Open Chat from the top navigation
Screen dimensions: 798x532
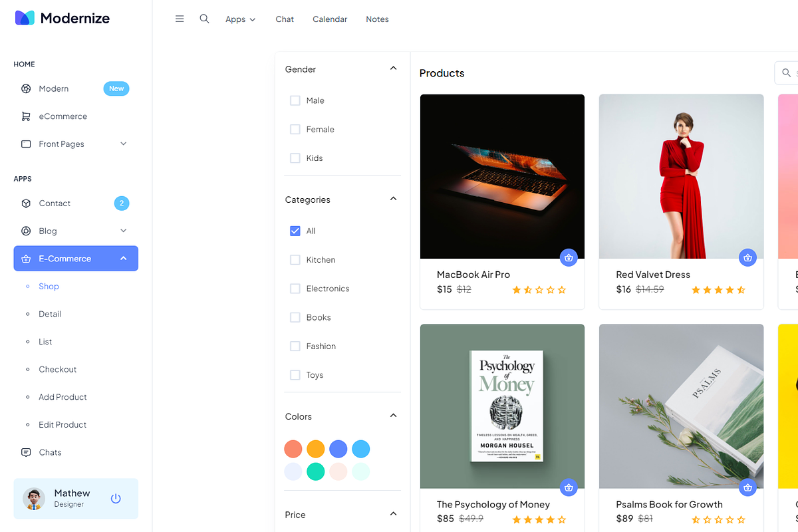pyautogui.click(x=285, y=19)
